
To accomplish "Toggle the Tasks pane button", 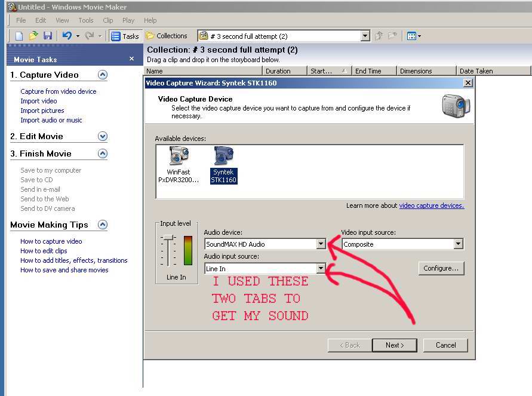I will click(125, 36).
